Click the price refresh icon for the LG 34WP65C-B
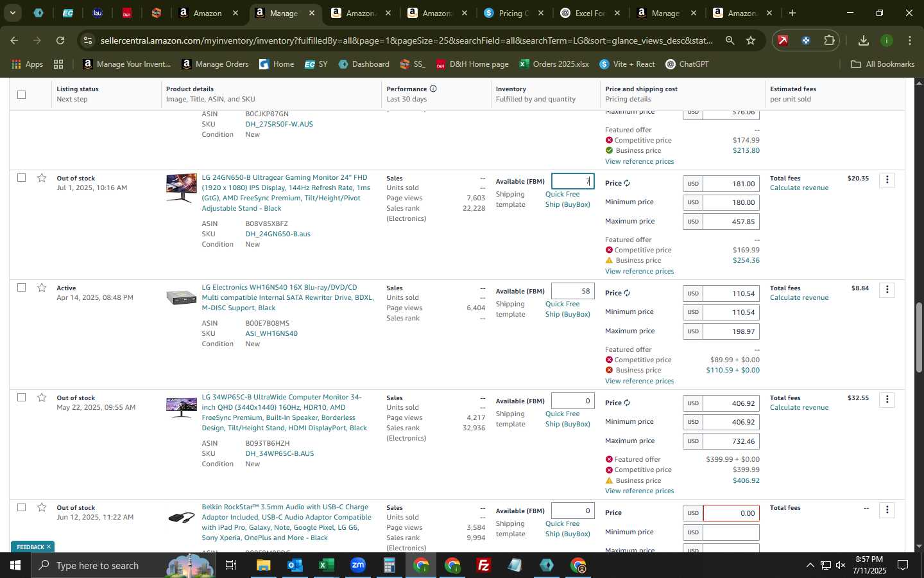This screenshot has width=924, height=578. (627, 403)
